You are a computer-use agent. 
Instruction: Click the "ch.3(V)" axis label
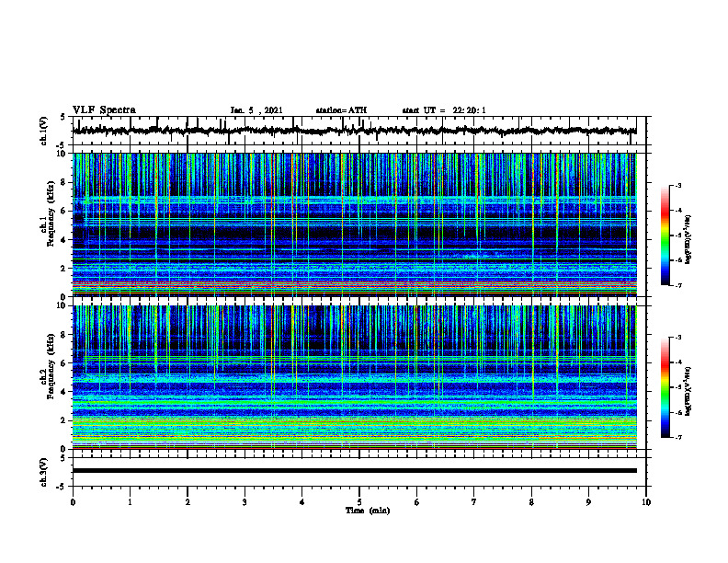(44, 473)
